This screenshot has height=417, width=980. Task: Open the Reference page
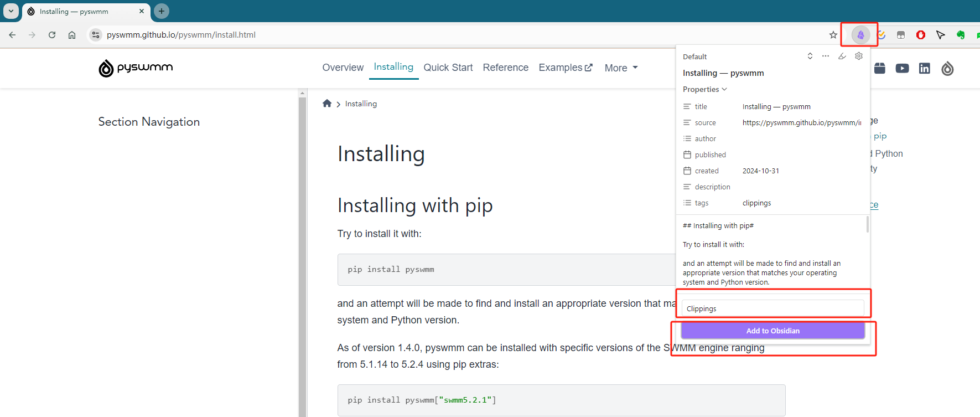click(506, 68)
